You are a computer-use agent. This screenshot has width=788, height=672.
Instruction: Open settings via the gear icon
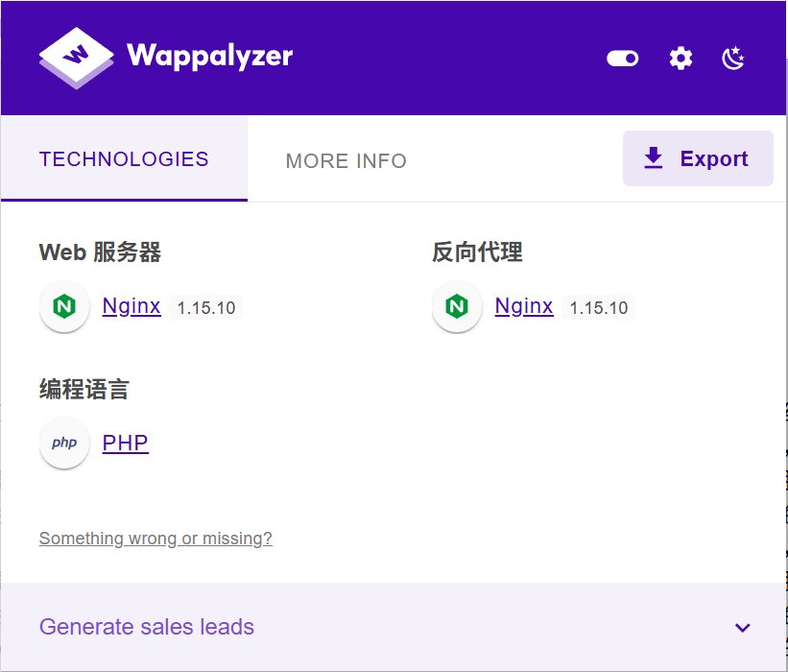coord(681,59)
